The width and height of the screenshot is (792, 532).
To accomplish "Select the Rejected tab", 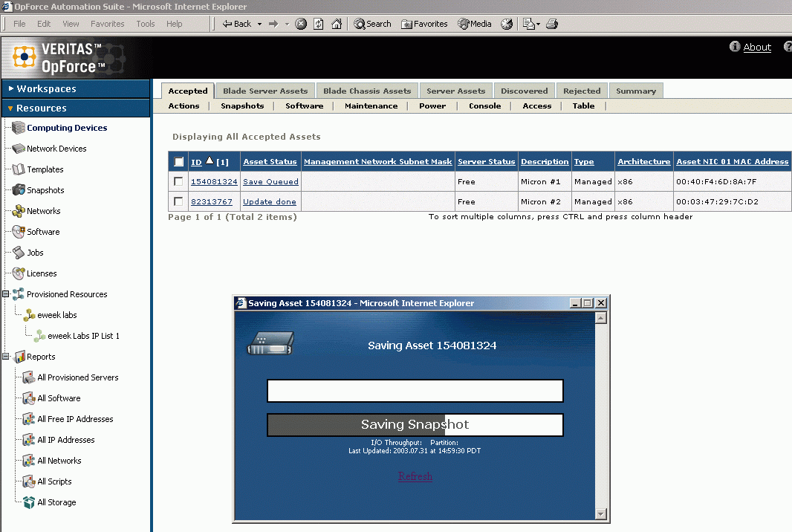I will 582,91.
